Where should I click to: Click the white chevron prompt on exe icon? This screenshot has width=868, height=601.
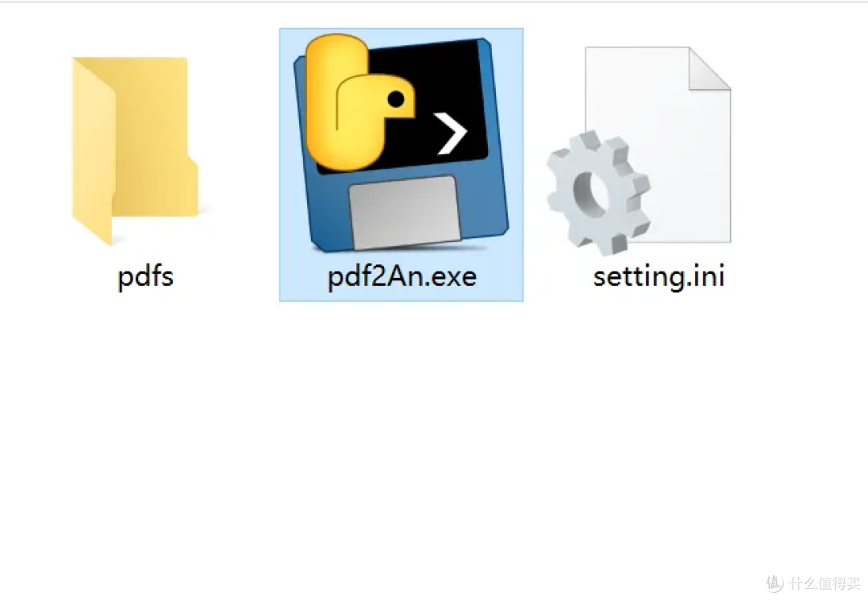point(452,133)
